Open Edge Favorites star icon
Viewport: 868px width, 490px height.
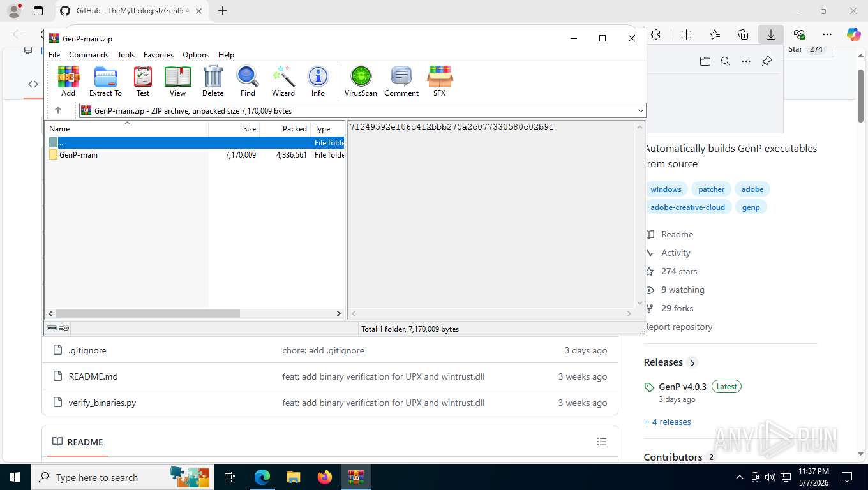715,34
